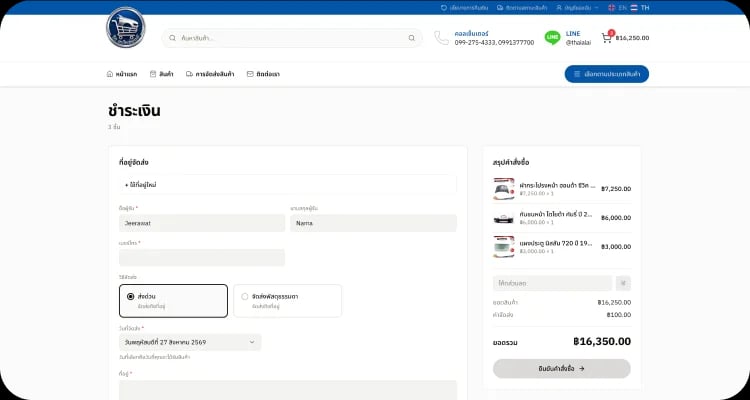This screenshot has height=400, width=750.
Task: Click the first name field containing Jeerawat
Action: tap(202, 223)
